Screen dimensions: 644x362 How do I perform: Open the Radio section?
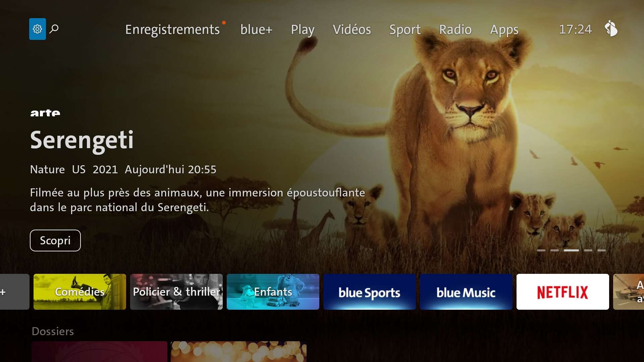pos(455,29)
